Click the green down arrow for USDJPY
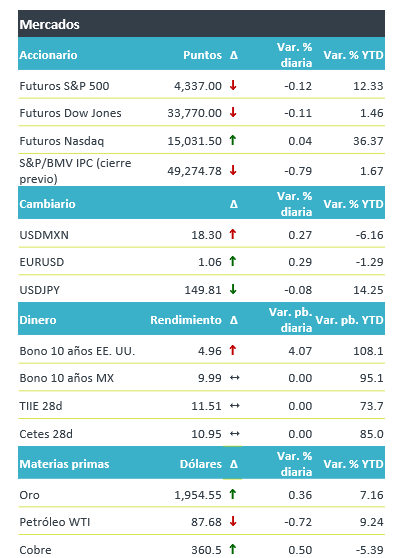 tap(233, 289)
